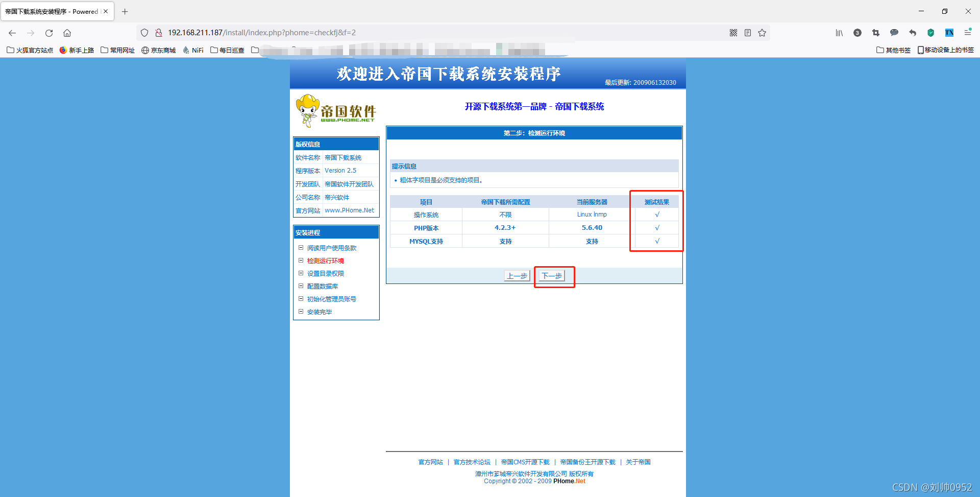Open 其他书签 folder

point(894,50)
